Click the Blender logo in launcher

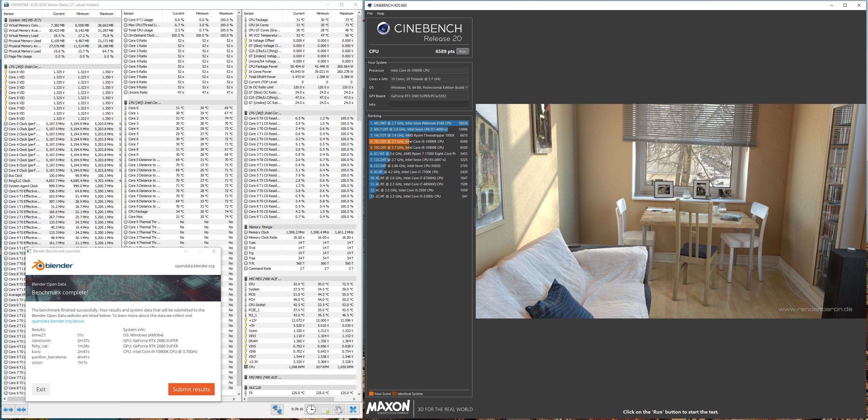coord(52,265)
